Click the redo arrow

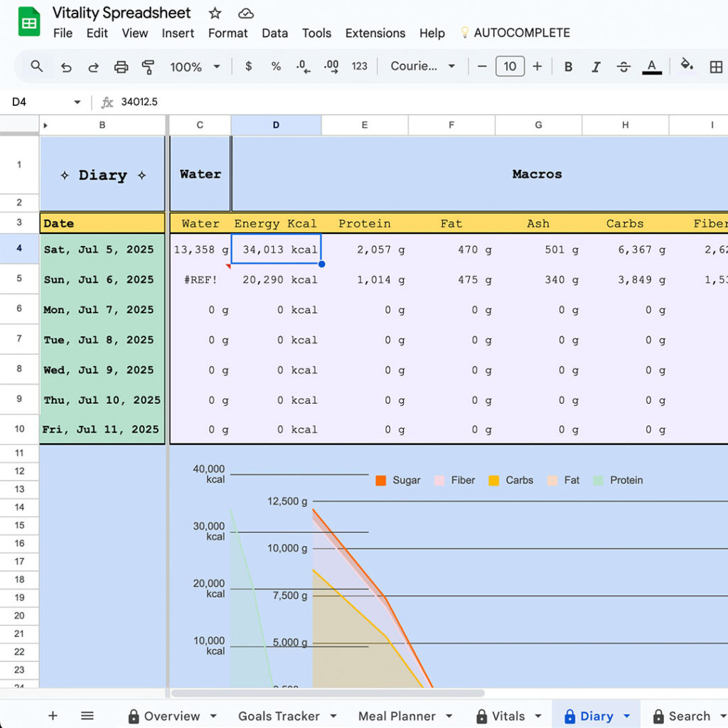(93, 68)
